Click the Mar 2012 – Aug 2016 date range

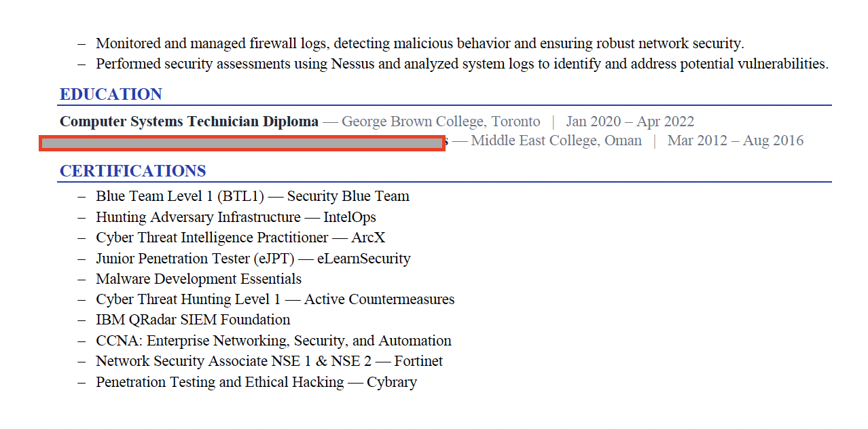pos(736,141)
